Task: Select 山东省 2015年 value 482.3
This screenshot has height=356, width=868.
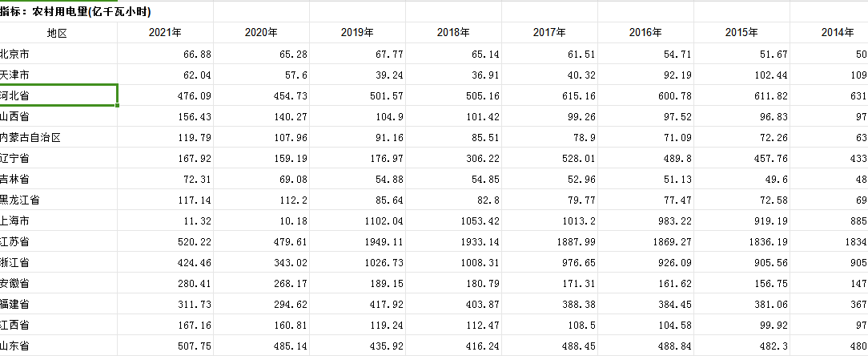Action: pos(741,346)
